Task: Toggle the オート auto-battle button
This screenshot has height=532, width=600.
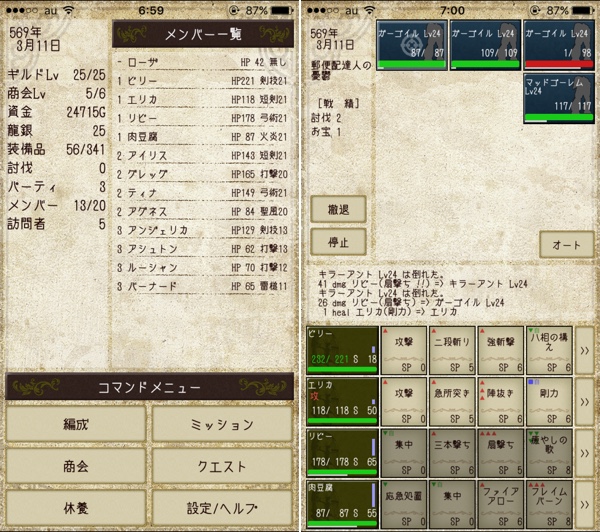Action: click(x=566, y=245)
